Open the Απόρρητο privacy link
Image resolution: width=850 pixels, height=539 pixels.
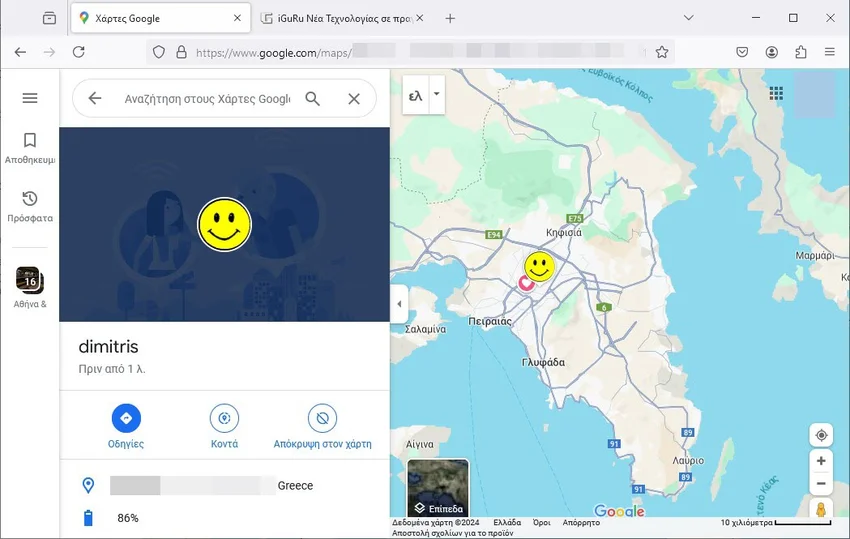pyautogui.click(x=581, y=523)
